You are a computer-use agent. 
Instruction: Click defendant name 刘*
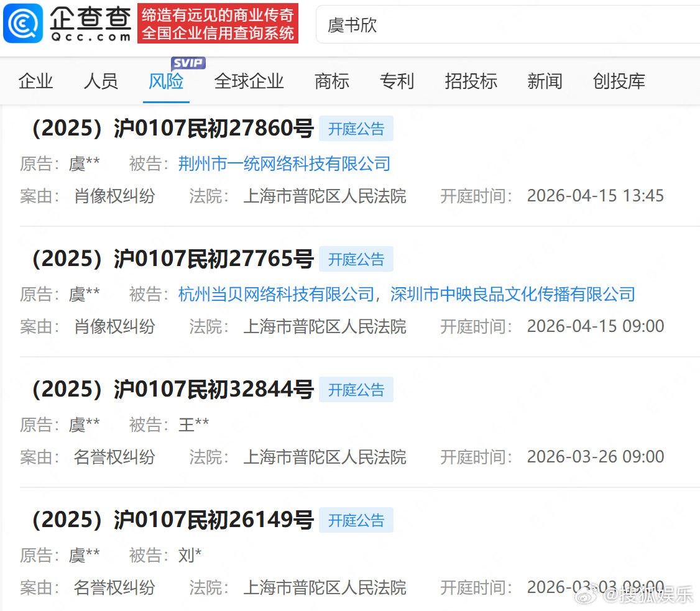pos(190,555)
